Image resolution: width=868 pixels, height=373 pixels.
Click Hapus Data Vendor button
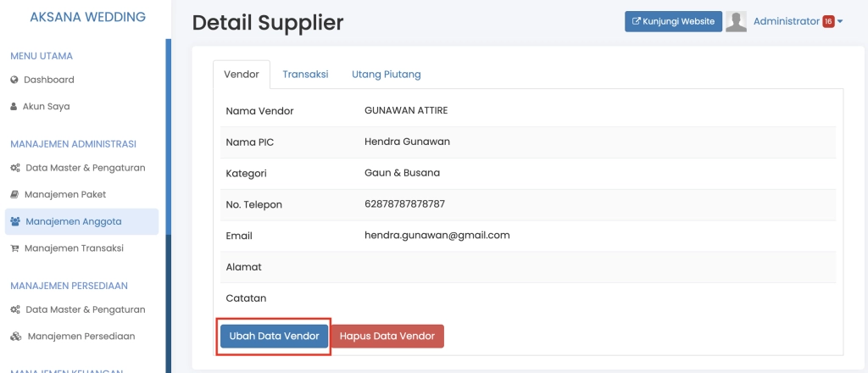point(387,336)
